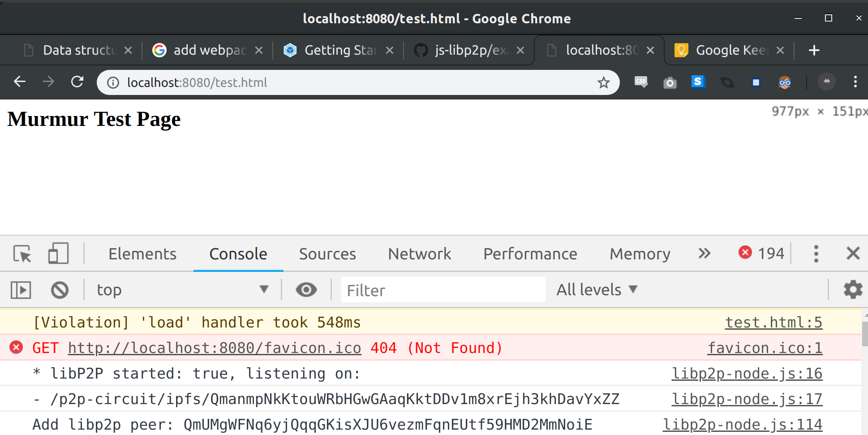Close the Data structures tab
This screenshot has width=868, height=435.
click(128, 50)
